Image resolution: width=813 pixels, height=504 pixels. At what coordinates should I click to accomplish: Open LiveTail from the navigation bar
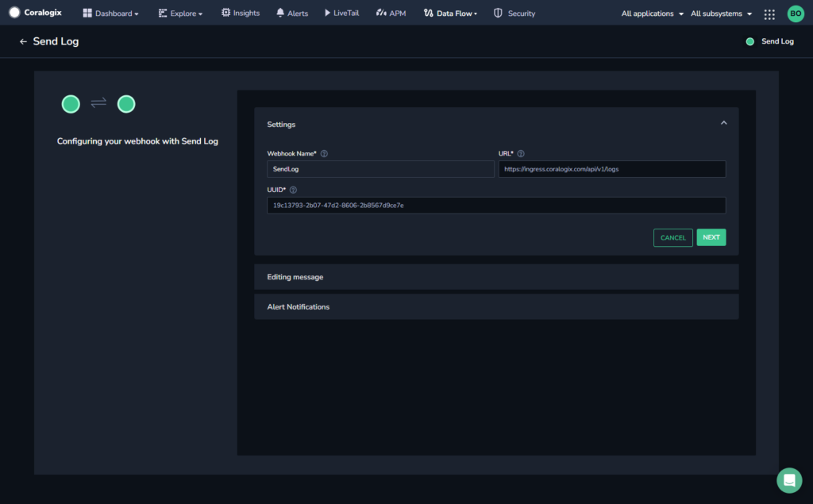[x=341, y=13]
